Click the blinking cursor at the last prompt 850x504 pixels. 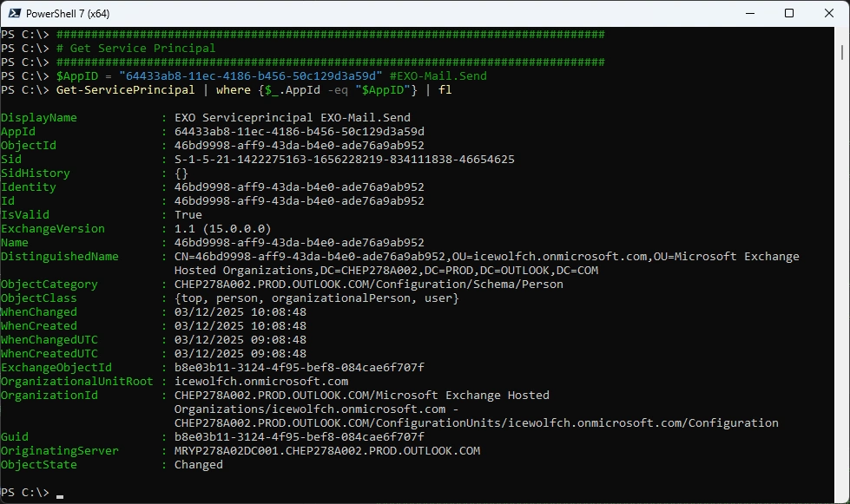(x=60, y=494)
